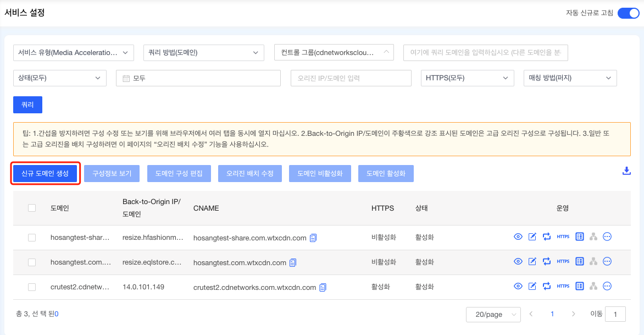
Task: Expand the HTTPS(모두) filter dropdown
Action: pos(467,78)
